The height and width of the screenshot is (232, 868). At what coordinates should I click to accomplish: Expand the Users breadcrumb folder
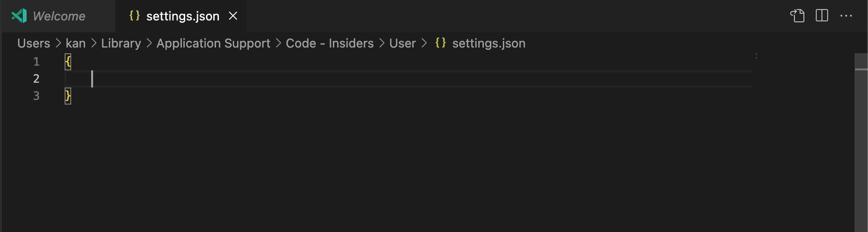click(34, 43)
